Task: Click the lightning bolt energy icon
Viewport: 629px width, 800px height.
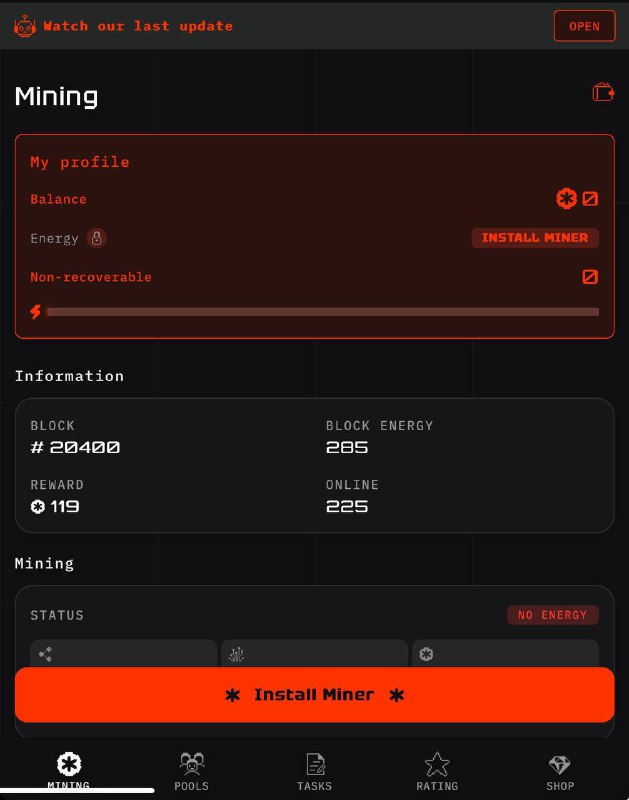Action: 35,311
